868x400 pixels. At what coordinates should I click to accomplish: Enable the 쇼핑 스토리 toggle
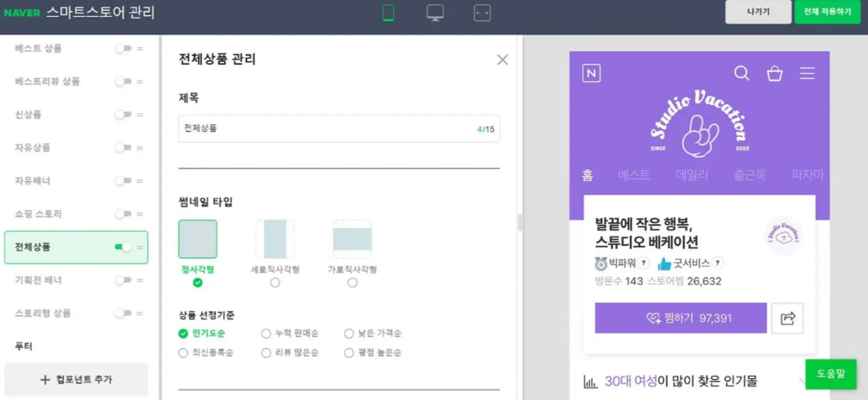point(123,214)
